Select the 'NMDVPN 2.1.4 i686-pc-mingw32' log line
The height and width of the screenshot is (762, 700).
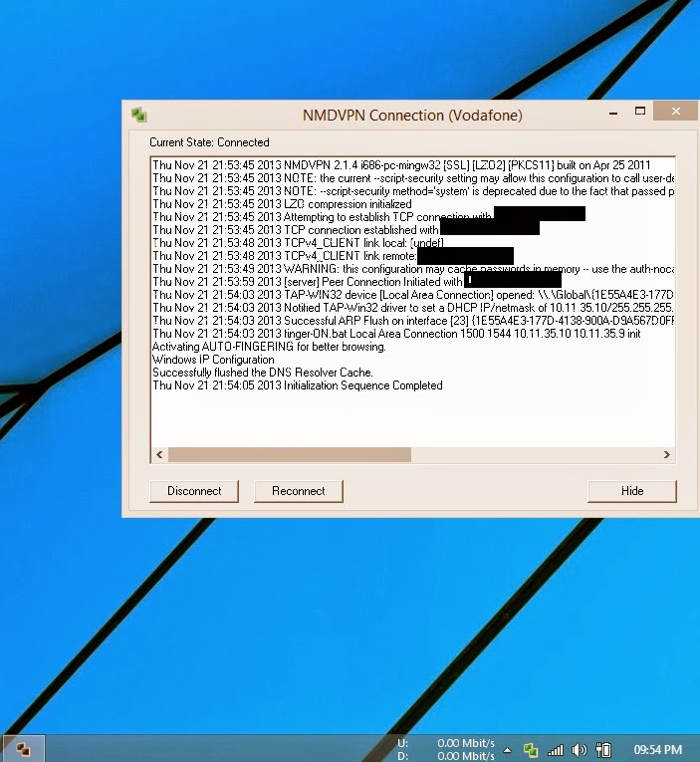(401, 165)
